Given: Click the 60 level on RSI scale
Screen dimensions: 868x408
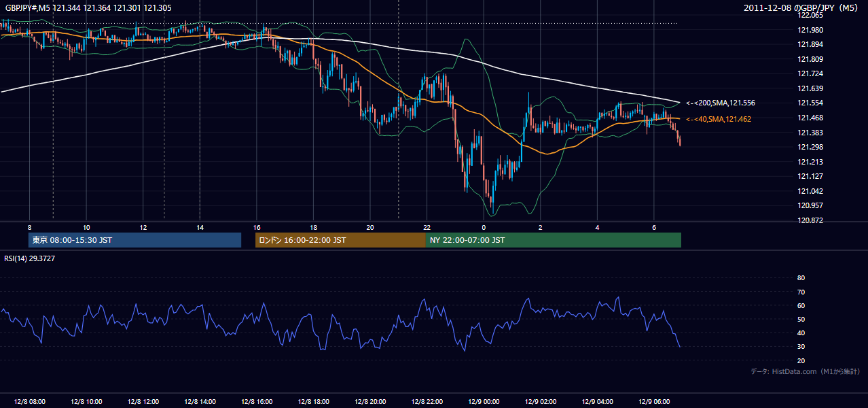Looking at the screenshot, I should pos(801,305).
